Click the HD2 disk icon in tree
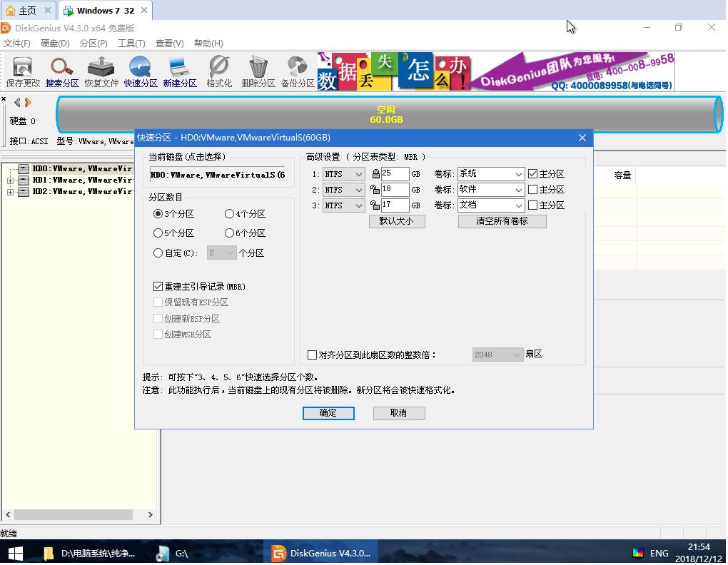Image resolution: width=728 pixels, height=565 pixels. [24, 192]
